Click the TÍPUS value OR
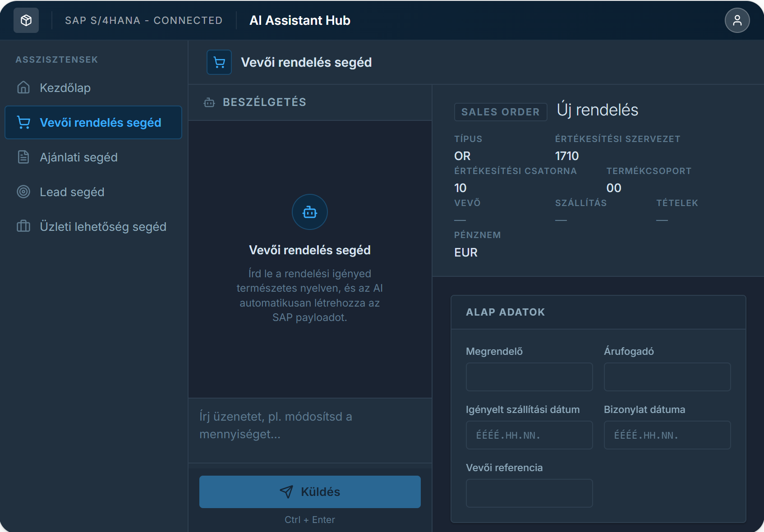Image resolution: width=764 pixels, height=532 pixels. (x=462, y=156)
